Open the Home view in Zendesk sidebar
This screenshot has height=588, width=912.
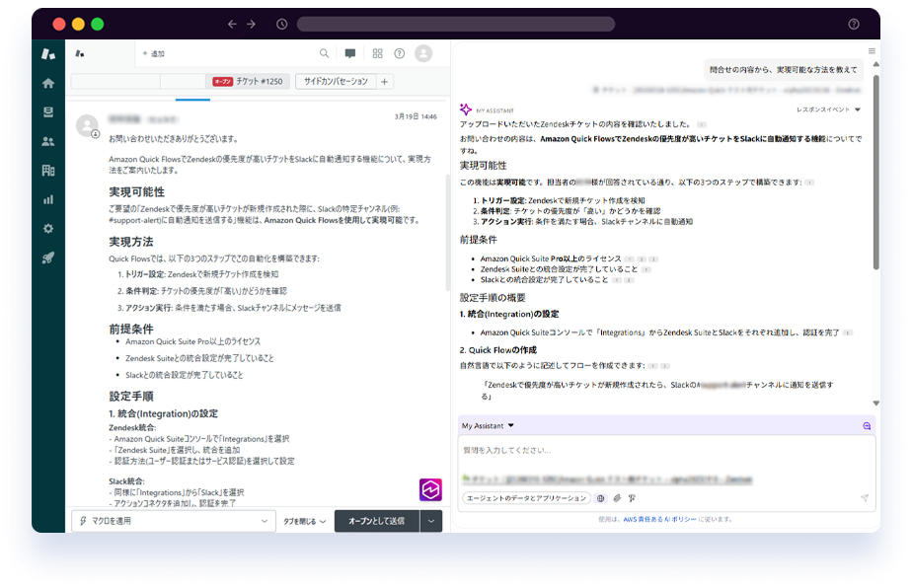click(x=47, y=83)
